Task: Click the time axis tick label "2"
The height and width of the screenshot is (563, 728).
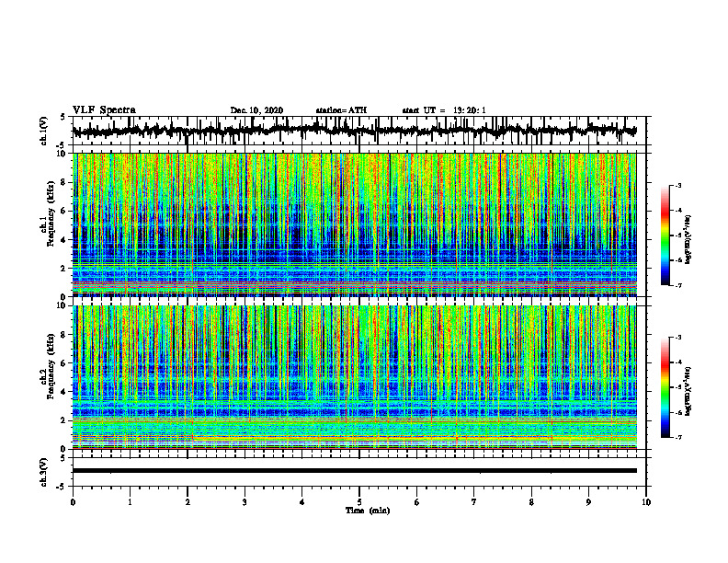Action: [188, 502]
